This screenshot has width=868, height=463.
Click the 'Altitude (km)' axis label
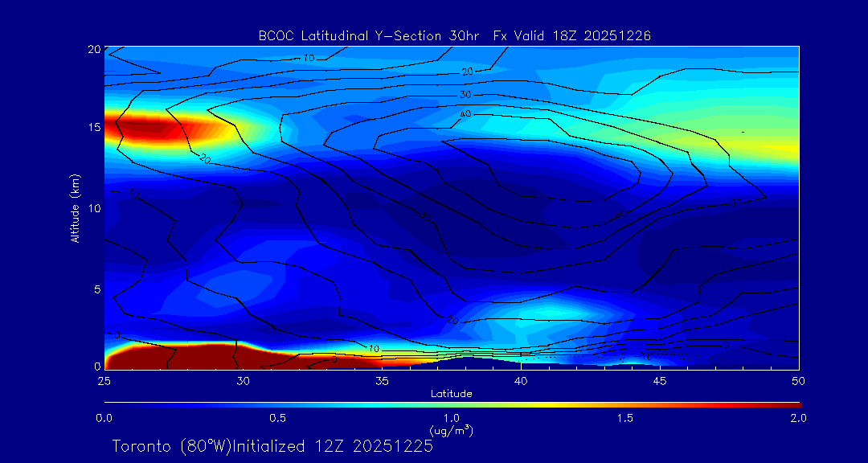[76, 207]
